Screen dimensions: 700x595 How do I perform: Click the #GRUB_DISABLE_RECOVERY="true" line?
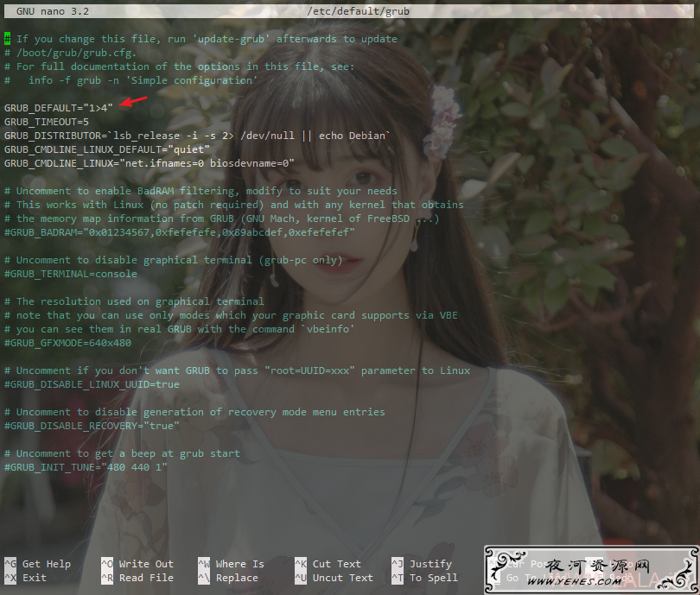[x=92, y=426]
